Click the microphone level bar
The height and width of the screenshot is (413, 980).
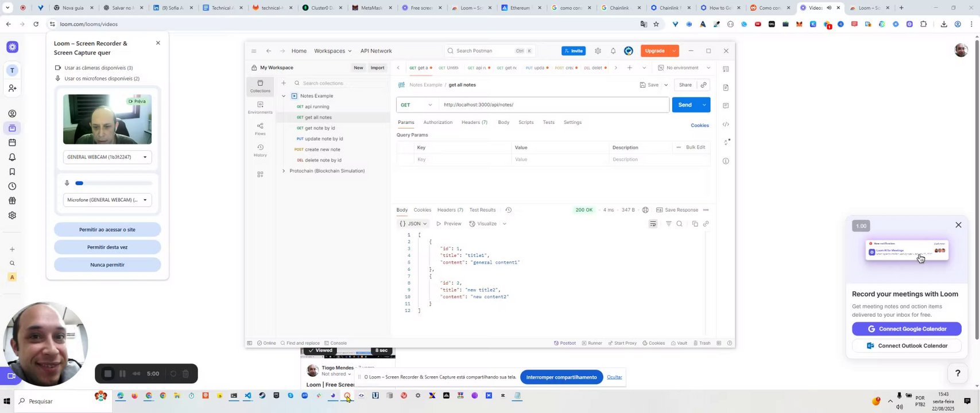click(114, 183)
